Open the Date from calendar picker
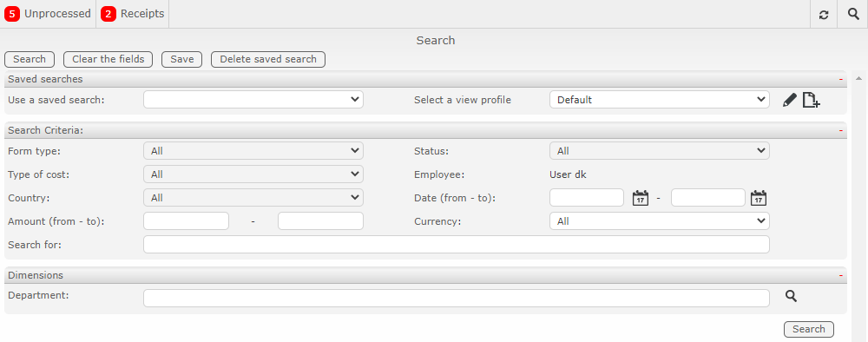Screen dimensions: 868x342 641,198
